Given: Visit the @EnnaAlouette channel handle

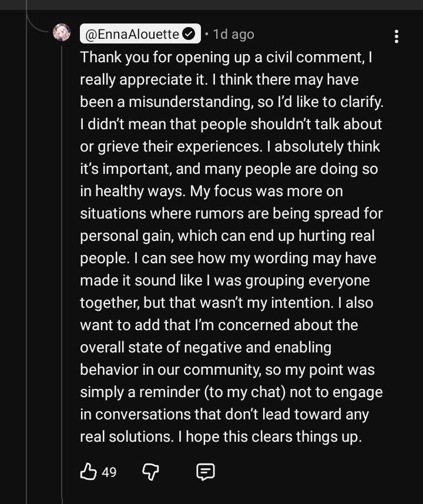Looking at the screenshot, I should 132,33.
